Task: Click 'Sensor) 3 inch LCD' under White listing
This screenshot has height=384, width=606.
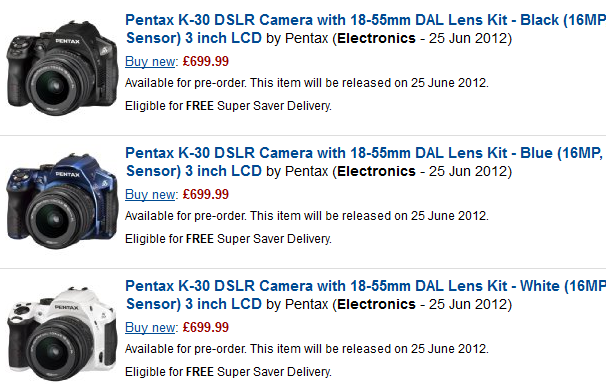Action: [194, 304]
